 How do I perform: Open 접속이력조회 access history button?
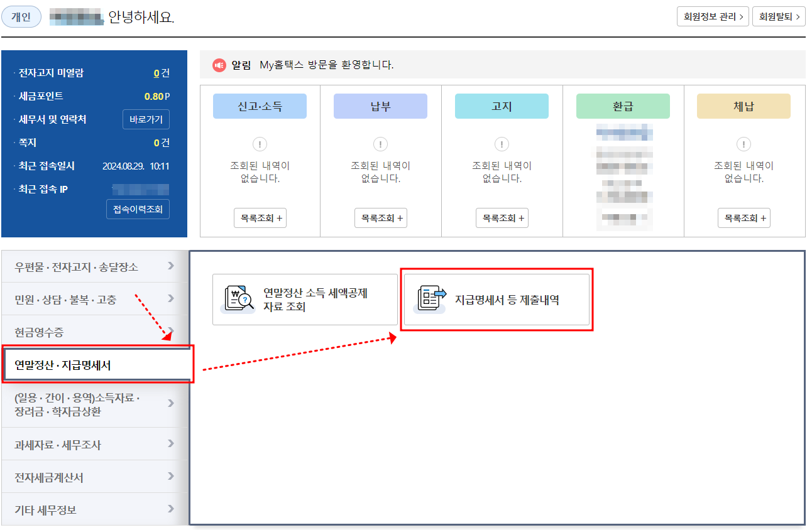(x=138, y=209)
